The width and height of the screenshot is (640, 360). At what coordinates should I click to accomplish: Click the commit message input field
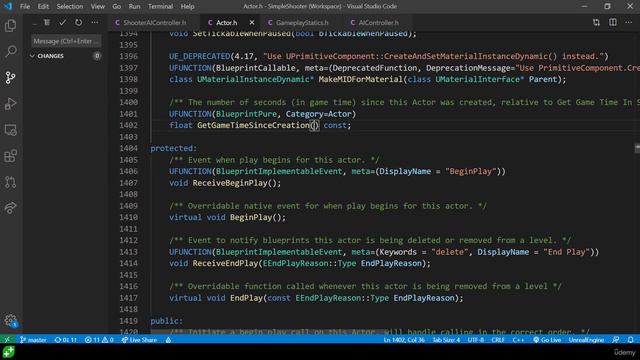pyautogui.click(x=66, y=41)
